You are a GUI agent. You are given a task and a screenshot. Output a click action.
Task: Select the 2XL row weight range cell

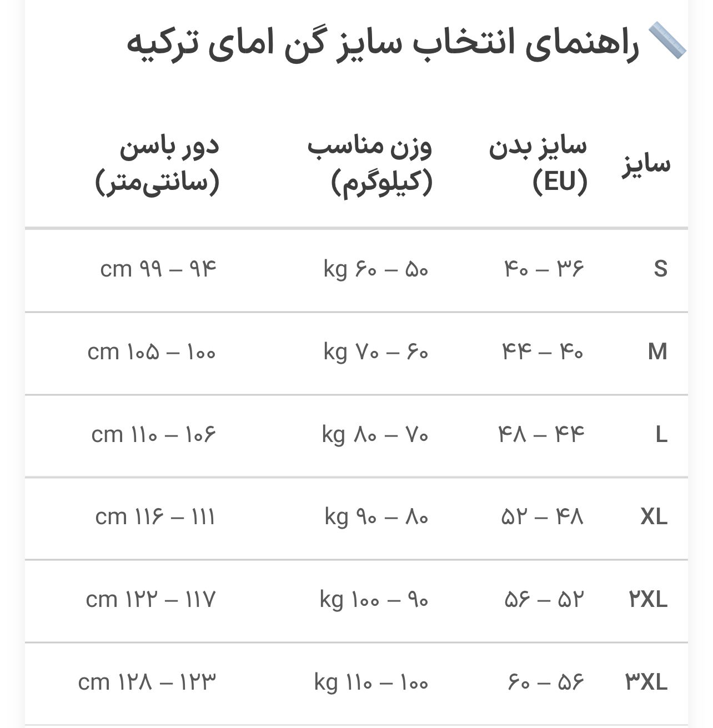pyautogui.click(x=374, y=600)
